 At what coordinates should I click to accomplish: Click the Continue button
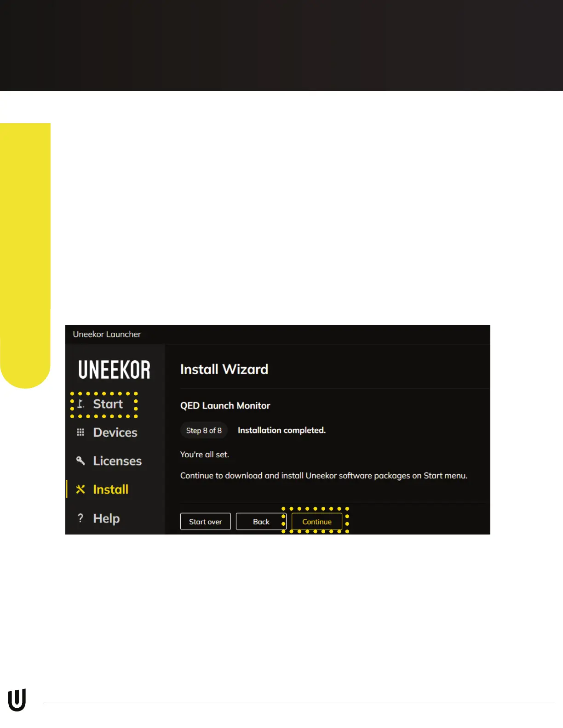point(317,522)
